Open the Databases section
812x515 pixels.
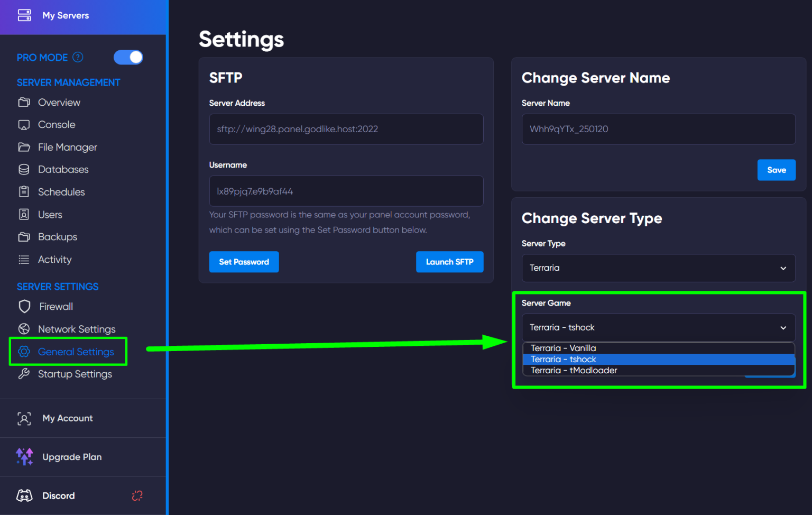[63, 169]
